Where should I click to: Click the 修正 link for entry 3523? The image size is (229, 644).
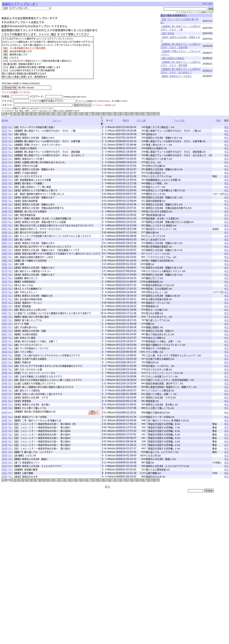(226, 127)
